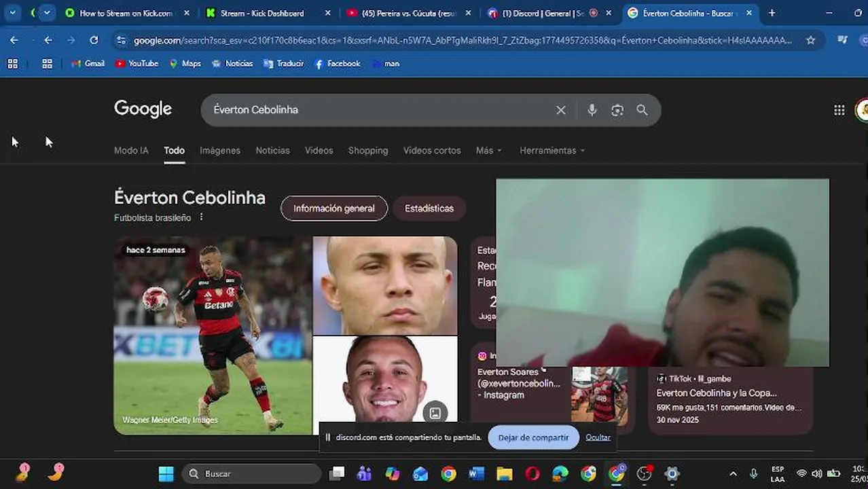Screen dimensions: 868x489
Task: Show hidden system tray icons
Action: [733, 473]
